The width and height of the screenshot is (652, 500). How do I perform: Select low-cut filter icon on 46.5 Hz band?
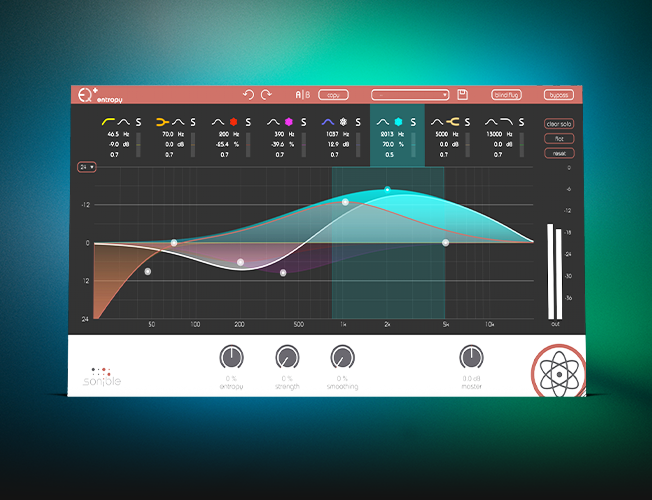click(108, 122)
